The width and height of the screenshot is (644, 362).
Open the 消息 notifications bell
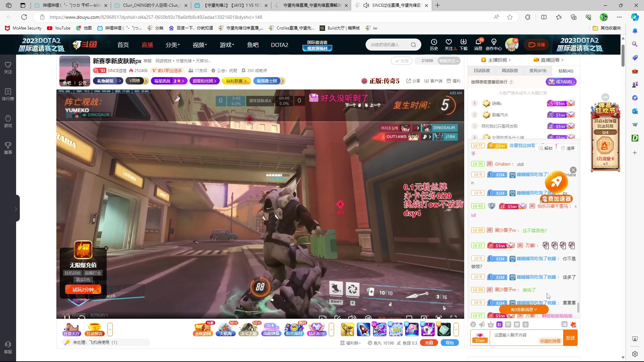[478, 42]
